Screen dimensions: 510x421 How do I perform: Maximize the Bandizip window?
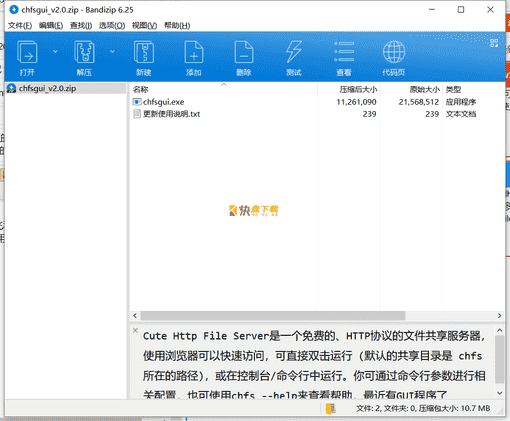pyautogui.click(x=461, y=10)
